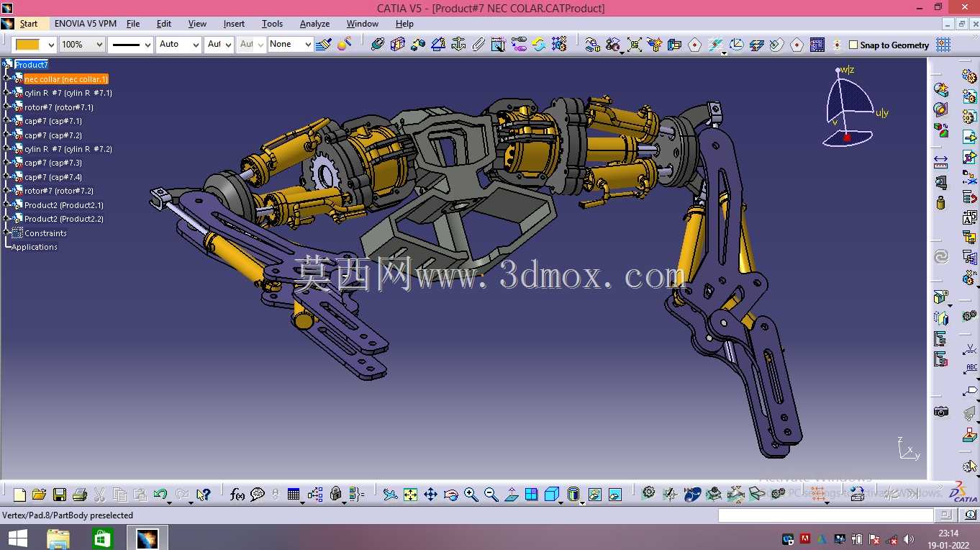Screen dimensions: 980x550
Task: Click the Text with Leader ABC icon
Action: [x=970, y=370]
